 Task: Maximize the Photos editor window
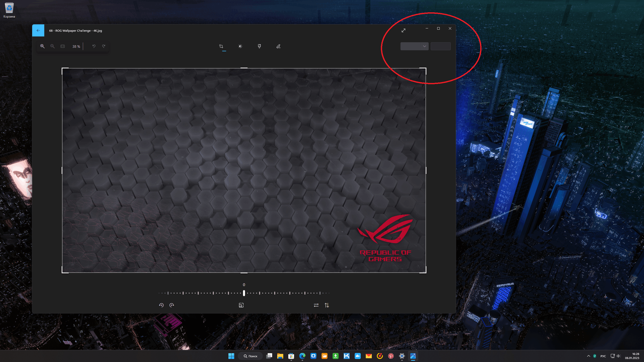pos(438,28)
